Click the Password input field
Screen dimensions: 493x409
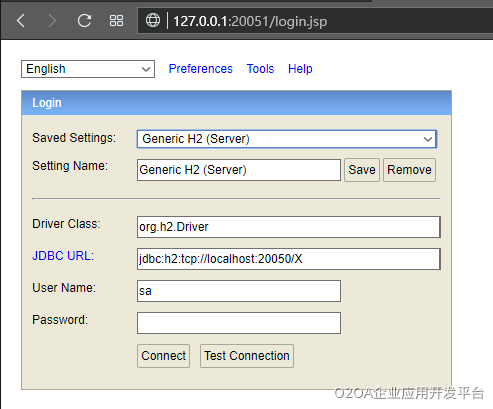tap(239, 323)
